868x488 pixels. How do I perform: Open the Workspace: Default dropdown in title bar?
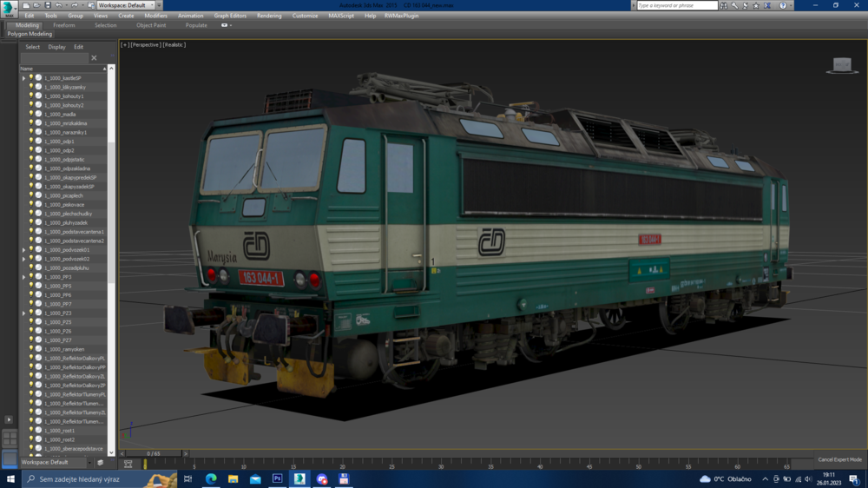[126, 5]
